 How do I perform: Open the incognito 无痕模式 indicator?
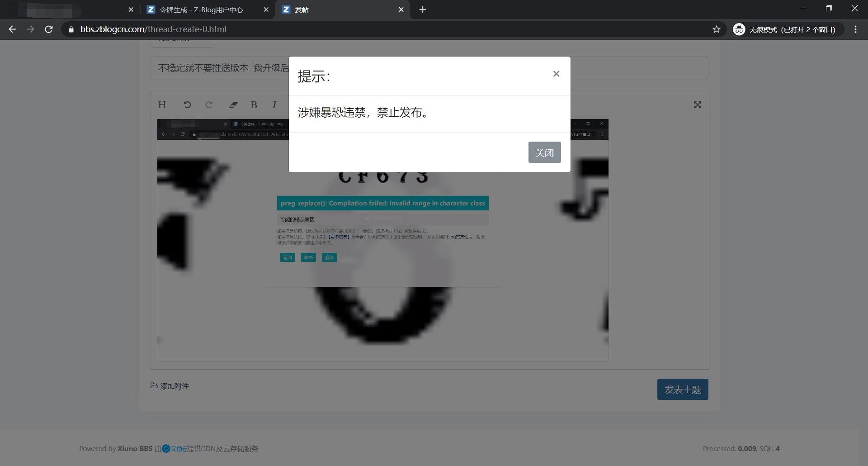tap(788, 29)
